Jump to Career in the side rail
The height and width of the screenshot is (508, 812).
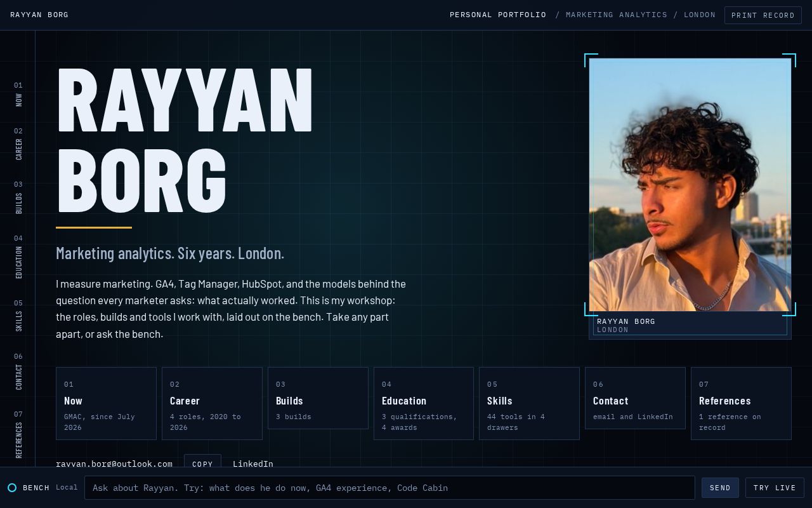pos(18,144)
